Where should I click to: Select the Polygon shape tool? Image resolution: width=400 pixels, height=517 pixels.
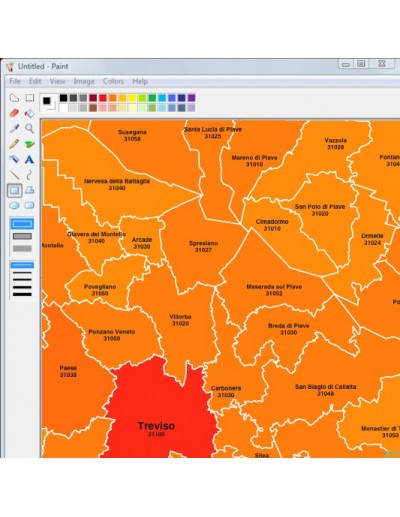[30, 190]
